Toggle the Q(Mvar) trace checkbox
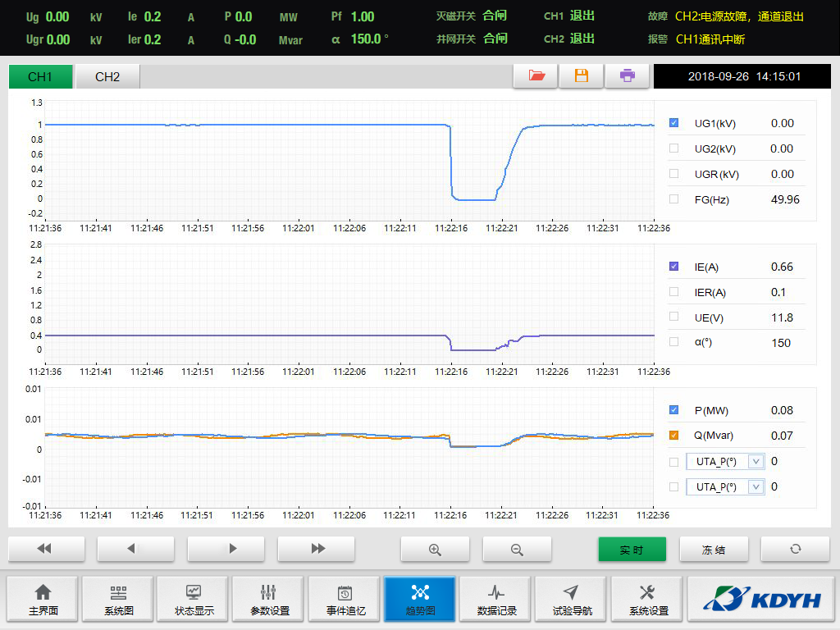 click(x=674, y=435)
